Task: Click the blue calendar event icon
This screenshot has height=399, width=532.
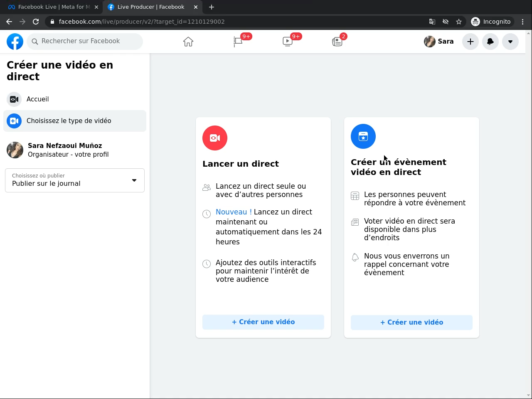Action: (363, 136)
